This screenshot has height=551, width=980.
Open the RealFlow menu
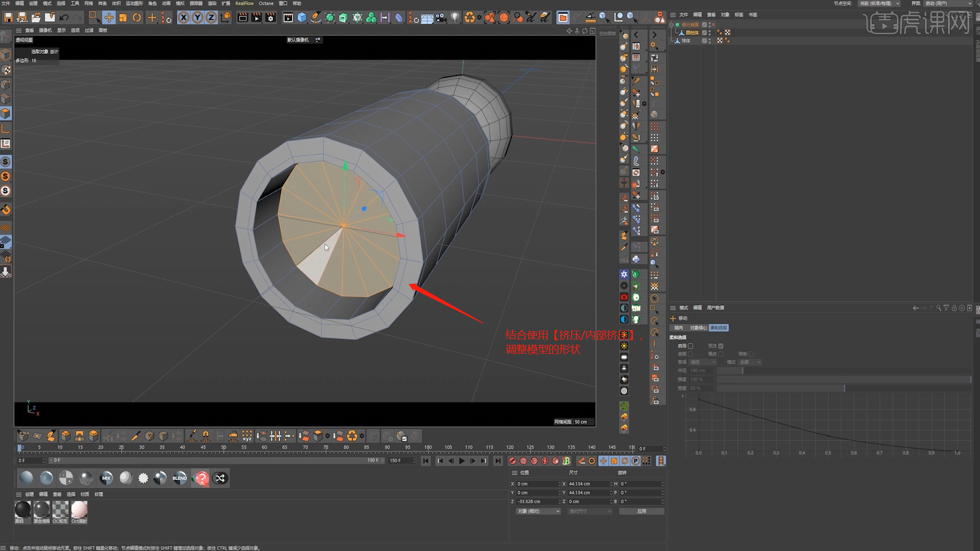click(x=244, y=4)
